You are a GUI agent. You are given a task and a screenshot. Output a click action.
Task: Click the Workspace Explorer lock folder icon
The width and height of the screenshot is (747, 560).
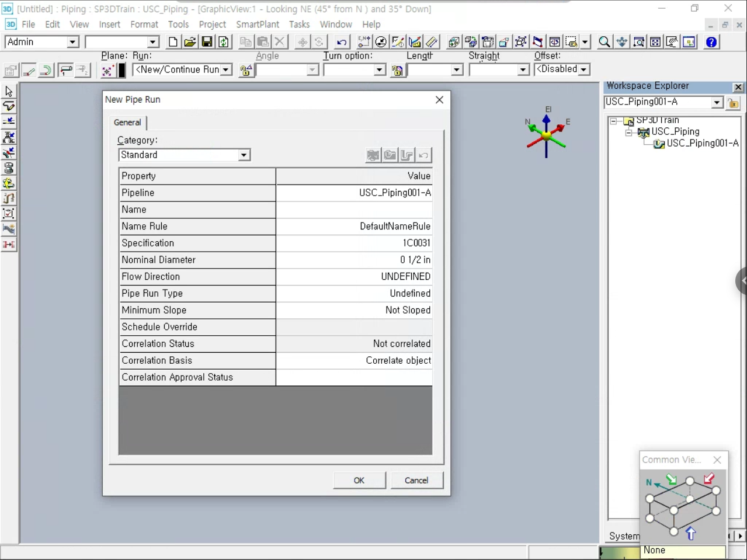pos(734,103)
